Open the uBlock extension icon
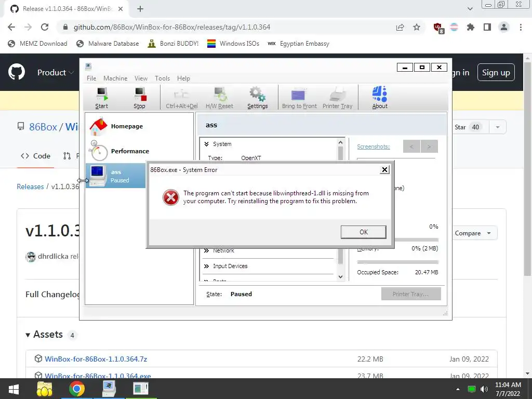532x399 pixels. tap(438, 28)
